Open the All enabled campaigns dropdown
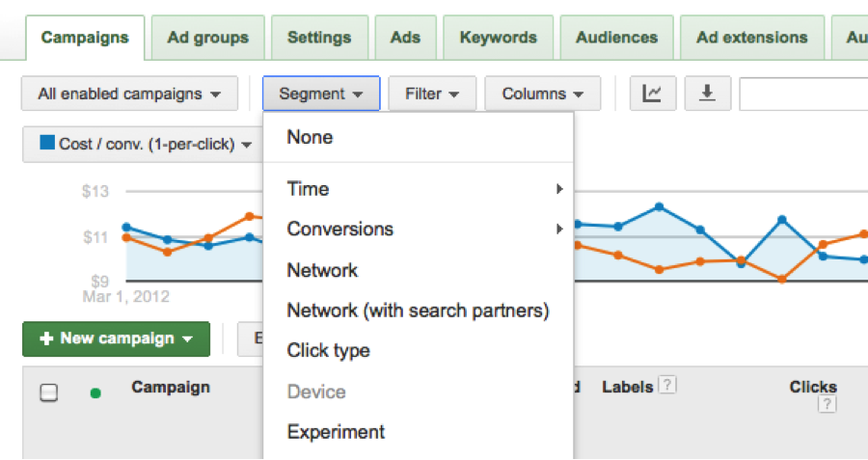The width and height of the screenshot is (868, 460). pyautogui.click(x=129, y=95)
